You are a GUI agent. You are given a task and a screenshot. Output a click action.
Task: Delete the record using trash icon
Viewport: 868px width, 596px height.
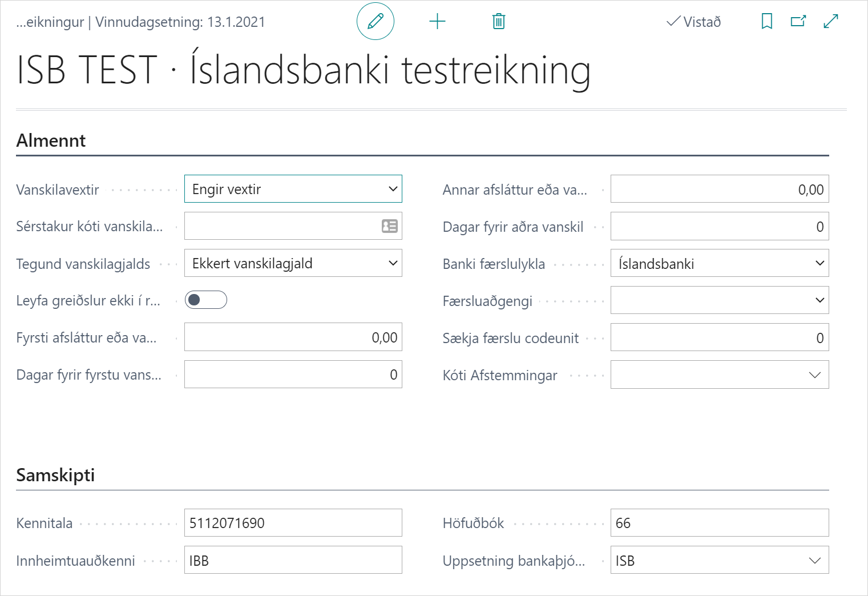click(499, 22)
